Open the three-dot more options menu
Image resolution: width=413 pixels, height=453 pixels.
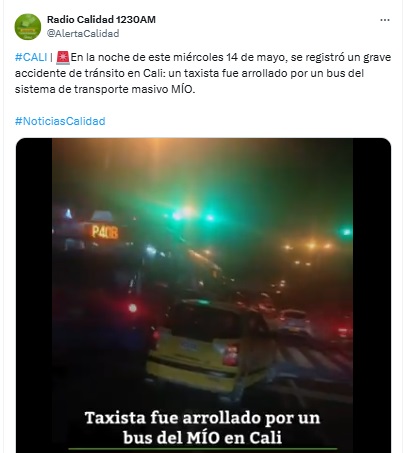(x=385, y=20)
